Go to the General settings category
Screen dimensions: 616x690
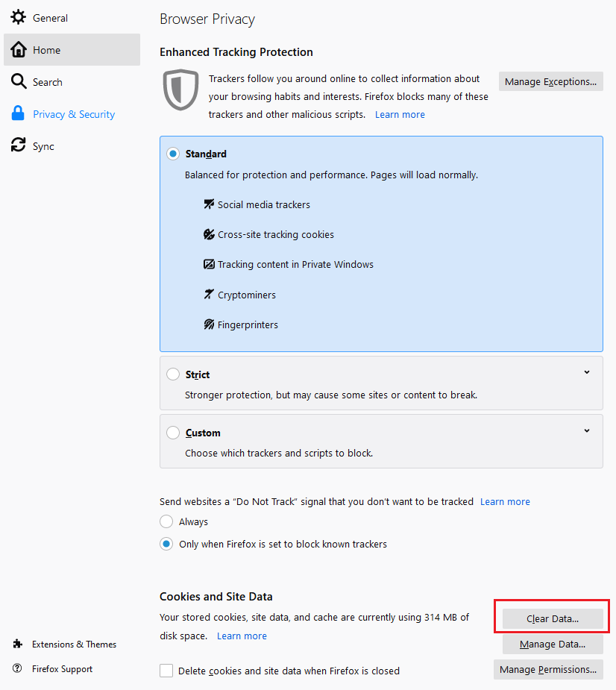click(x=50, y=17)
